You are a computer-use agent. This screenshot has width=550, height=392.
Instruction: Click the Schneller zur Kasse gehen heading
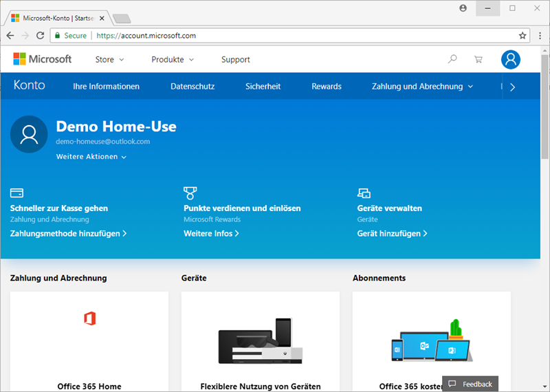59,208
